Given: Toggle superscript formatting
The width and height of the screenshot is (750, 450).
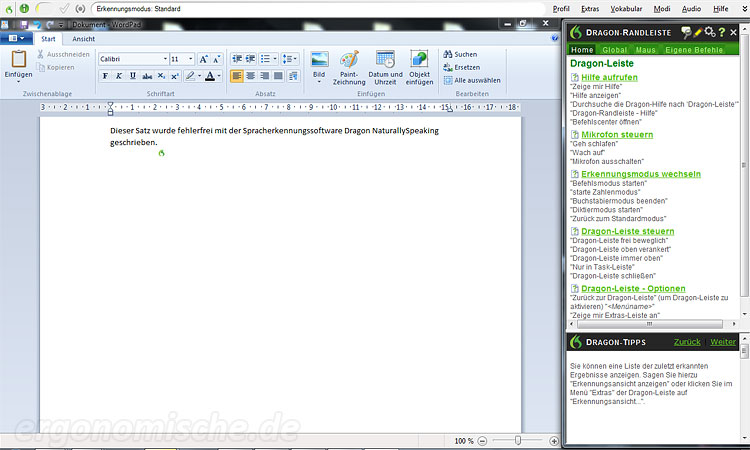Looking at the screenshot, I should 175,76.
